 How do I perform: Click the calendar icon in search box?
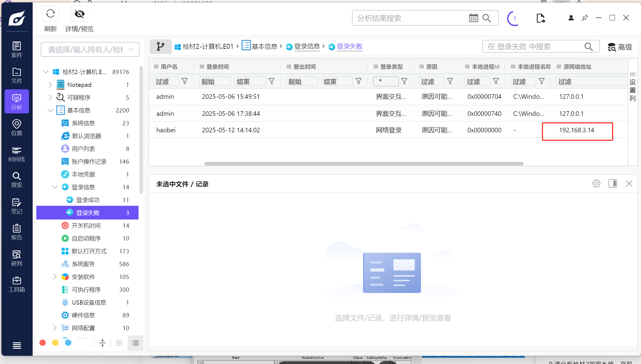[x=473, y=18]
